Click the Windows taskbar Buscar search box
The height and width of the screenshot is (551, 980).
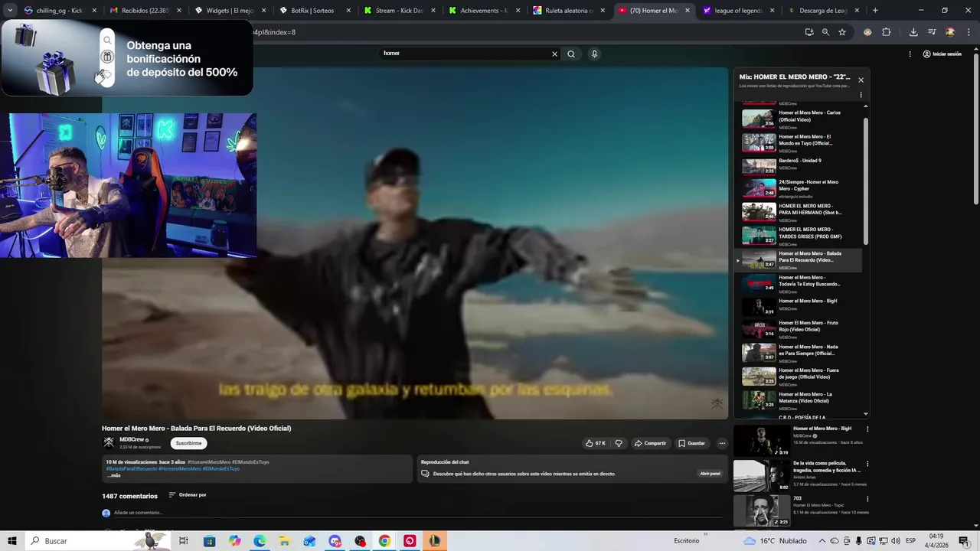coord(100,541)
